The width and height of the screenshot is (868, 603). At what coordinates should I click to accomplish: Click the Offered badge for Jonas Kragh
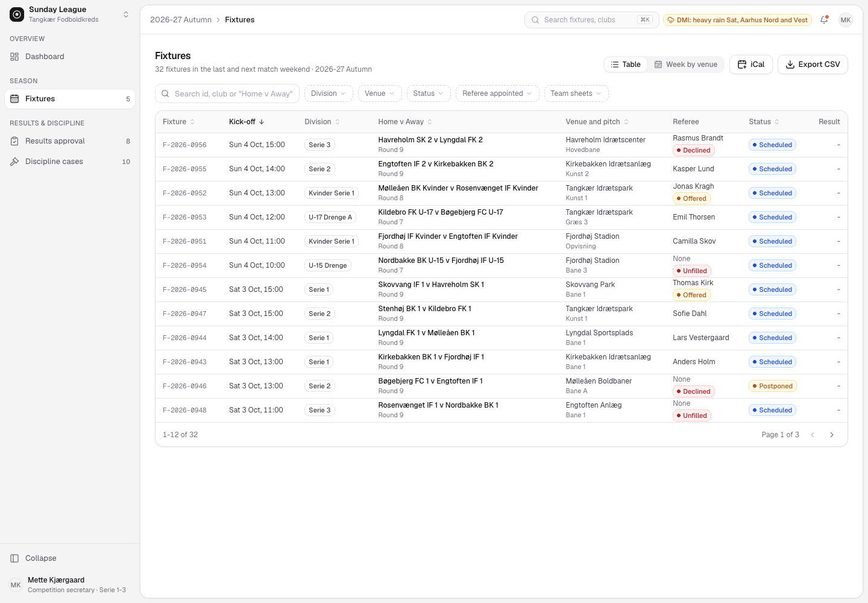(692, 199)
